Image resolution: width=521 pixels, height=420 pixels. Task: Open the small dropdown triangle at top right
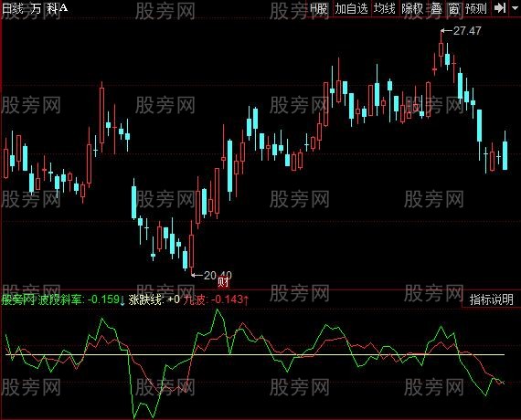pyautogui.click(x=515, y=8)
